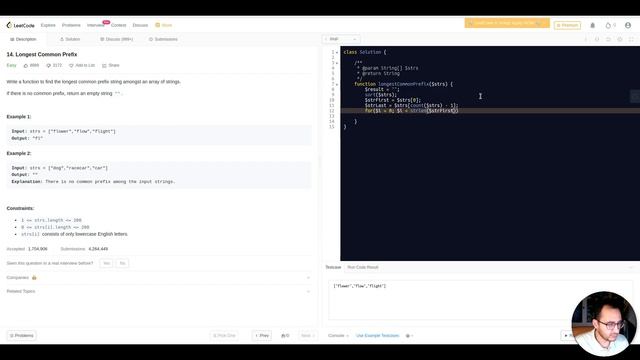Click Add to List

coord(82,65)
